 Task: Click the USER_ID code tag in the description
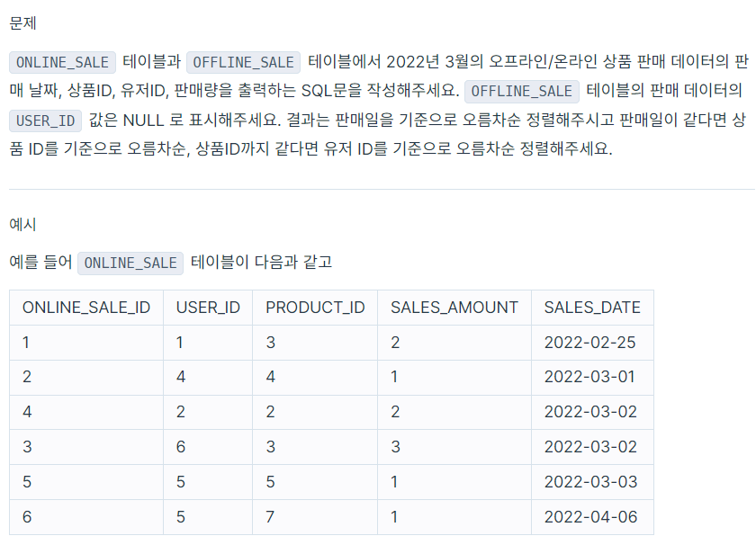tap(45, 121)
